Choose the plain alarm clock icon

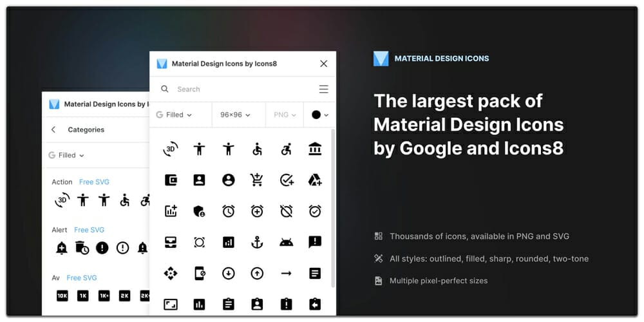pyautogui.click(x=229, y=211)
